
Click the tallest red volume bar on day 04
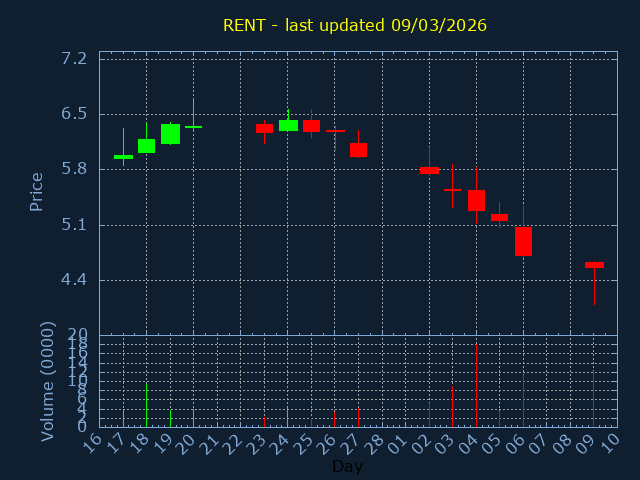coord(476,385)
